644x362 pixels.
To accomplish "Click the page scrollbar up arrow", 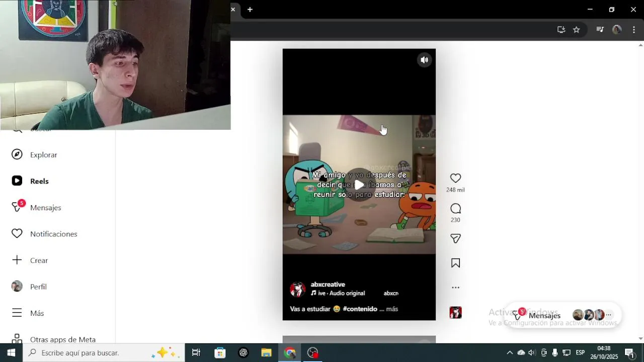I will point(640,45).
